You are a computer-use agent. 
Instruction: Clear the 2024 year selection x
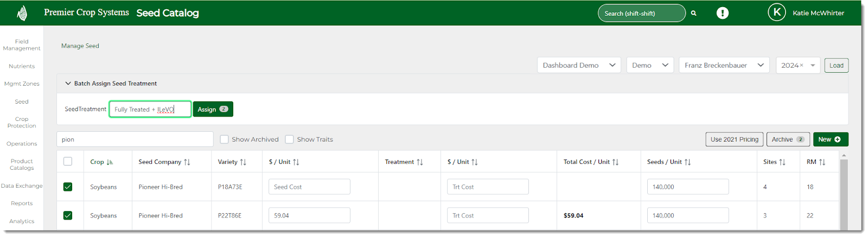tap(801, 65)
